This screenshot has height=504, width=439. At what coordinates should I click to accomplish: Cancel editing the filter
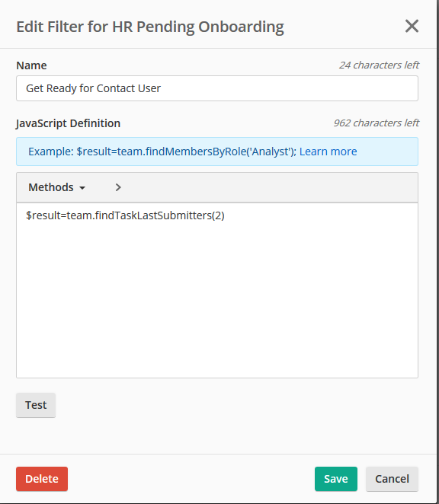click(392, 479)
